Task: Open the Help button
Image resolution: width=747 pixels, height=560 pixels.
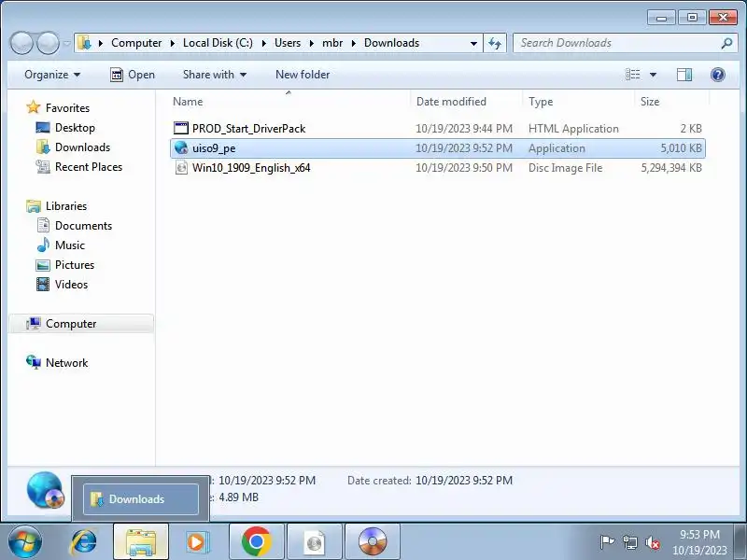Action: 717,75
